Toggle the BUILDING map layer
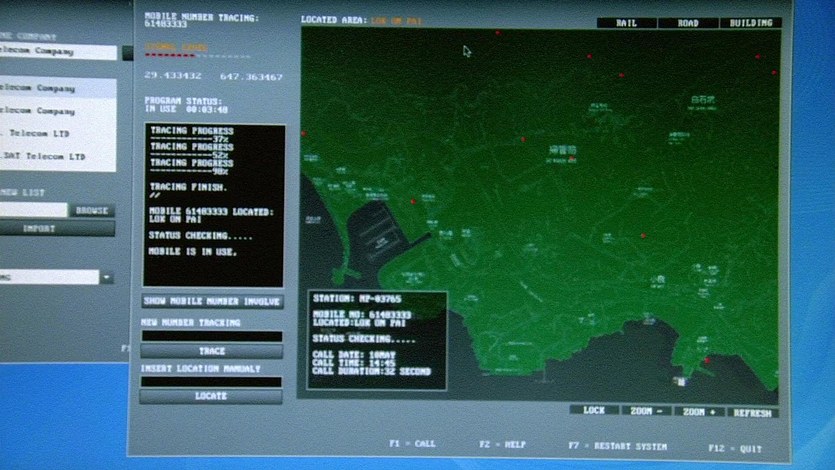 coord(750,23)
